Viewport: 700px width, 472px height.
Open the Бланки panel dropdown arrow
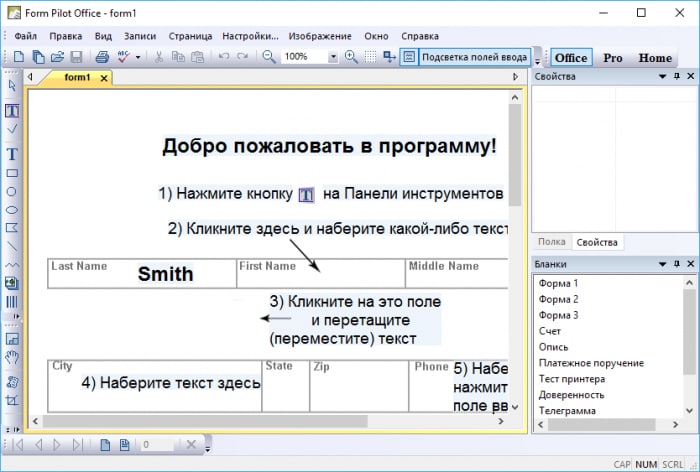[662, 263]
